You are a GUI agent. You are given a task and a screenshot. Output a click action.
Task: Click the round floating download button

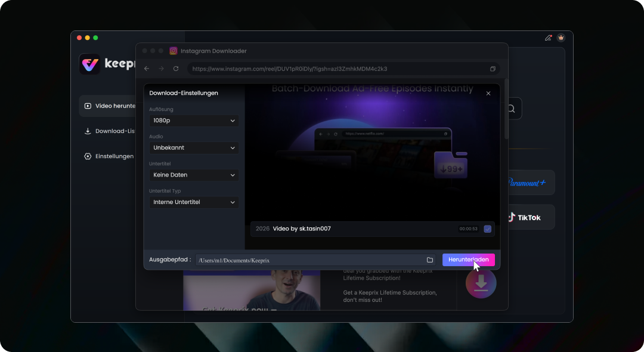[x=481, y=283]
